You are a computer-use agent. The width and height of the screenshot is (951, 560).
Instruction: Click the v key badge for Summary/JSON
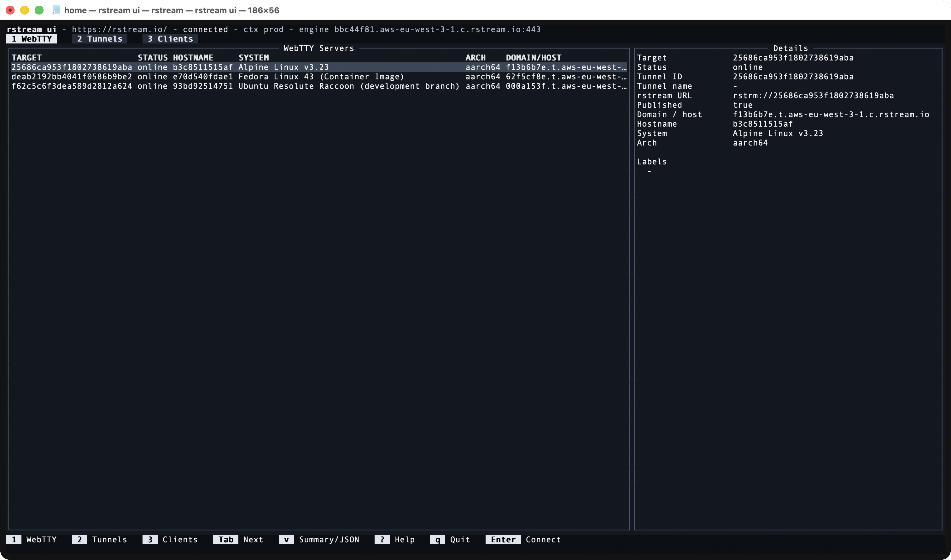click(286, 540)
